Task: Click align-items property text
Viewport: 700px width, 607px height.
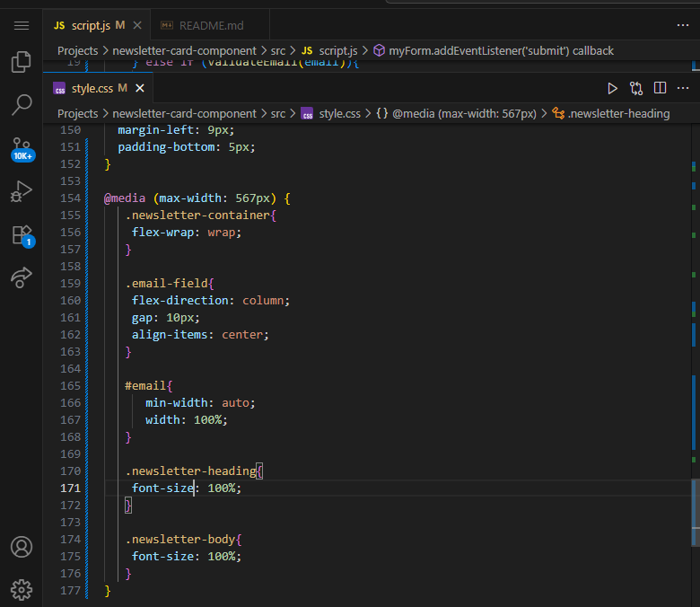Action: point(170,335)
